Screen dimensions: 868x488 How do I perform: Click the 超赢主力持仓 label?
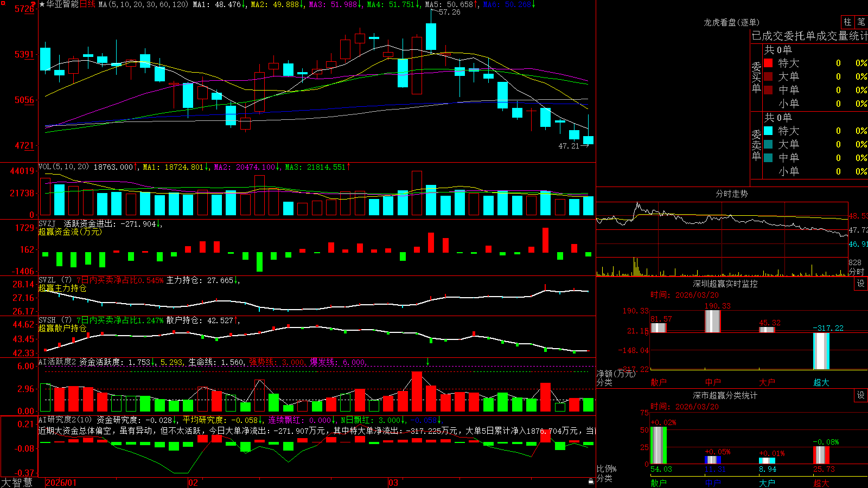pos(62,288)
